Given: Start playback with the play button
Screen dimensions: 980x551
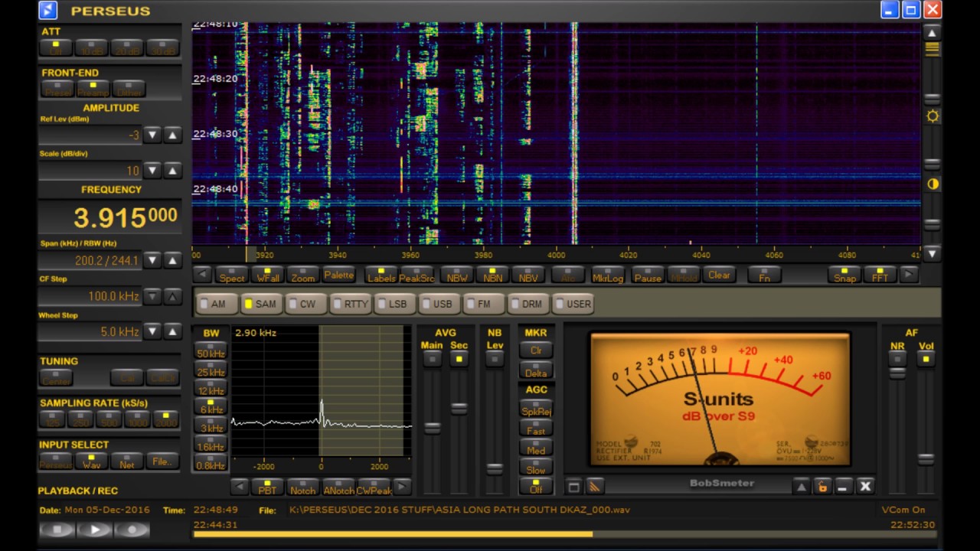Looking at the screenshot, I should point(95,529).
